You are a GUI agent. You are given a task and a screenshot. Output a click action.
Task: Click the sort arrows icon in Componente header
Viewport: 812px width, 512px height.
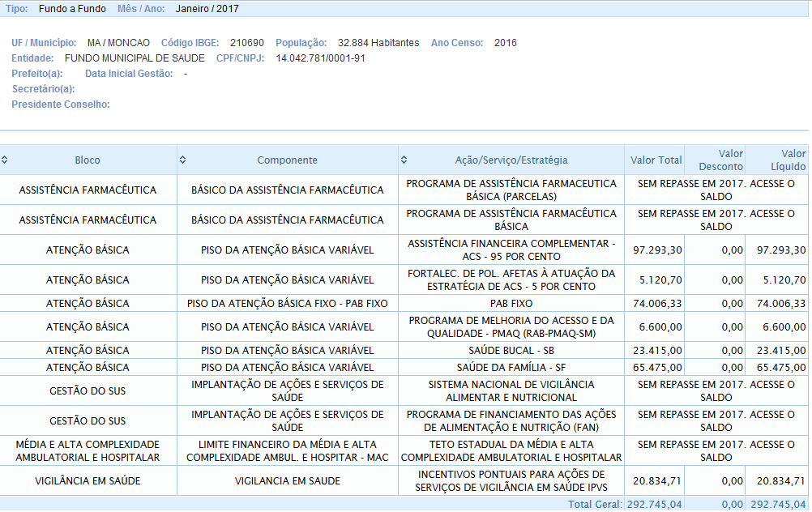click(182, 160)
